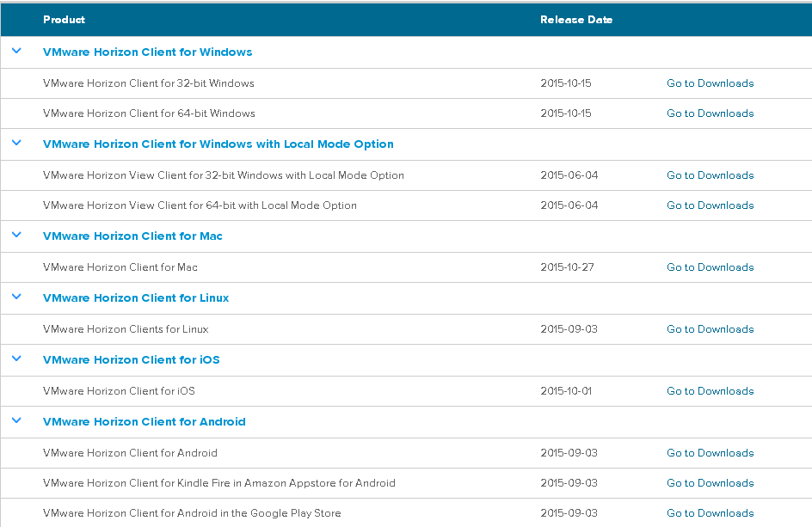Image resolution: width=812 pixels, height=527 pixels.
Task: Open the VMware Horizon Client for Windows heading link
Action: click(x=148, y=52)
